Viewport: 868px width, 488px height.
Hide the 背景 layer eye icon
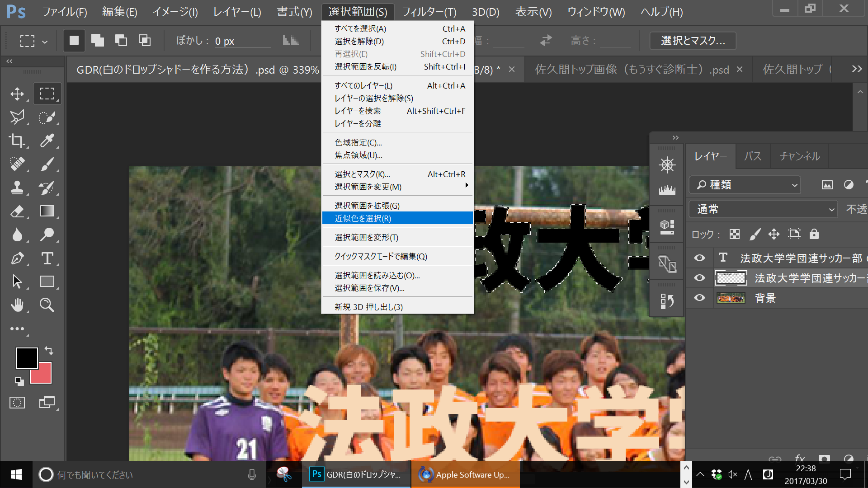pos(699,298)
